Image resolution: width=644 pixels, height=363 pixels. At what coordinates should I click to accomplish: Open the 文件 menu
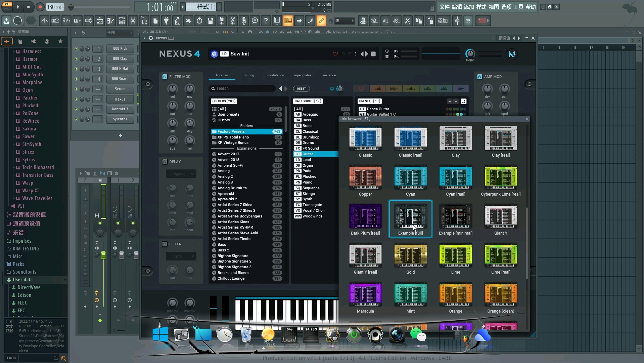pos(444,7)
